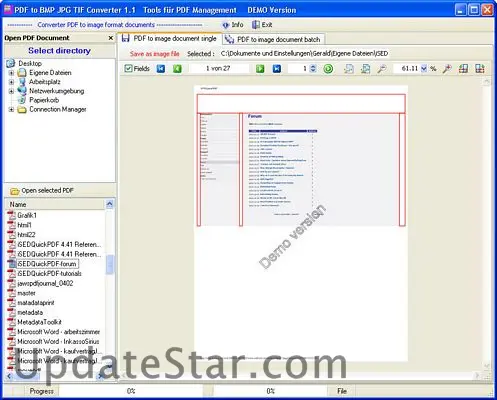Click the Arbeitsplatz computer icon
The height and width of the screenshot is (400, 497).
tap(22, 82)
